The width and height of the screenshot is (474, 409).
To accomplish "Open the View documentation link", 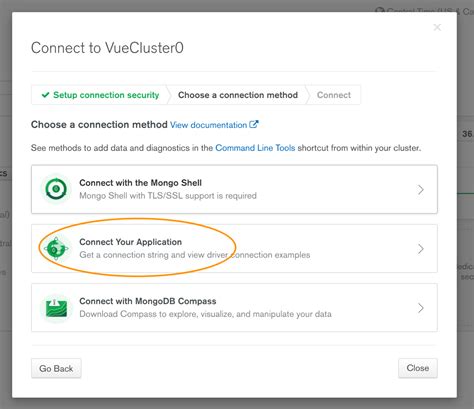I will [208, 125].
